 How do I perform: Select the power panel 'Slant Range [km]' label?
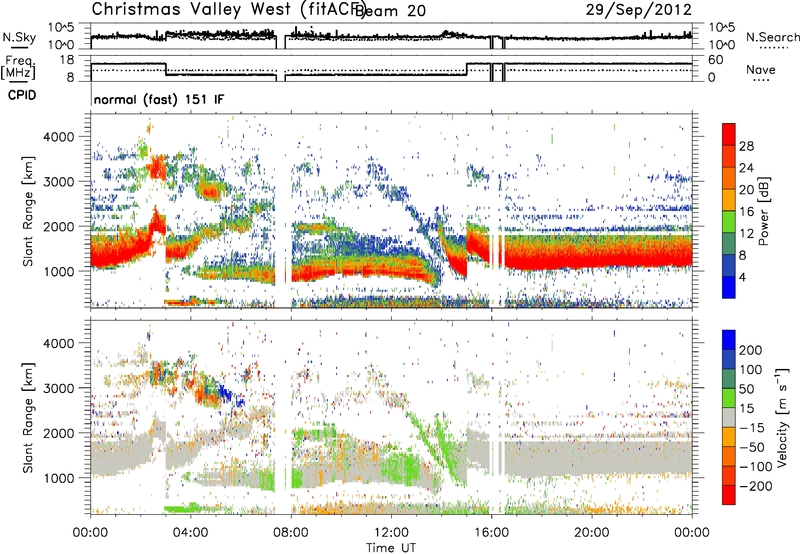28,211
